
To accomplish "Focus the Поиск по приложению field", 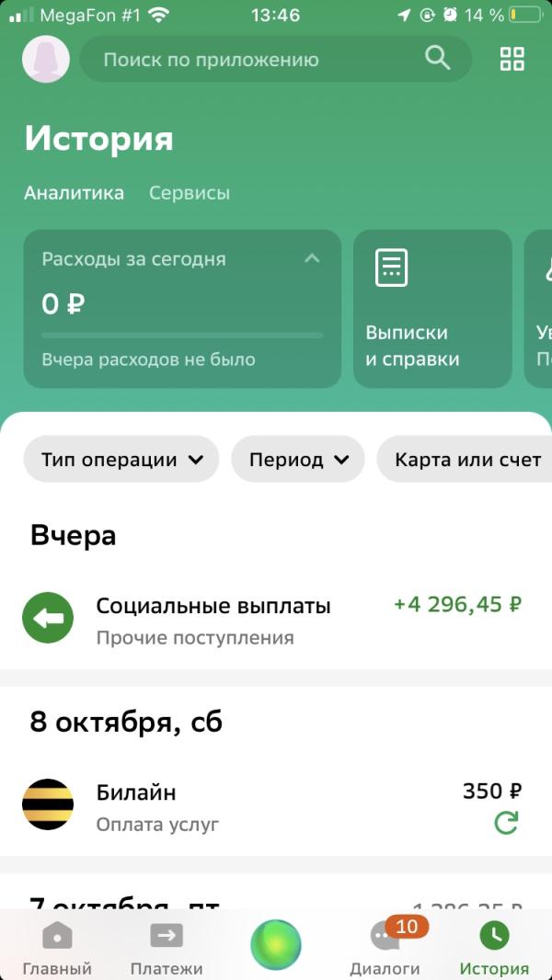I will tap(248, 61).
